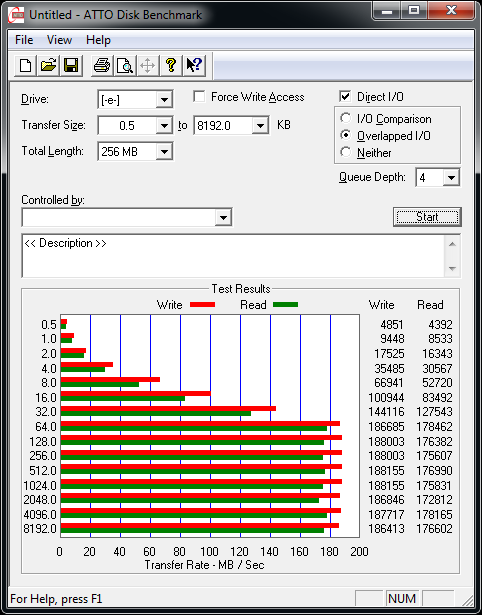Open the File menu
Viewport: 482px width, 615px height.
24,40
